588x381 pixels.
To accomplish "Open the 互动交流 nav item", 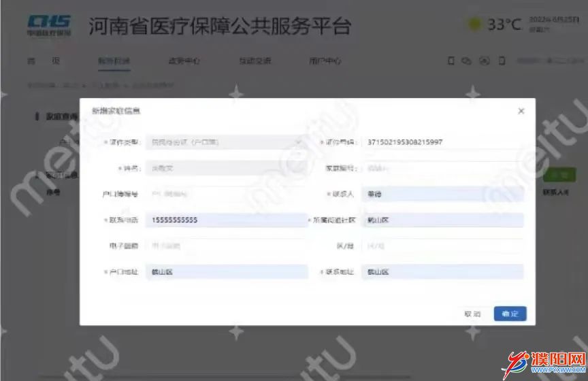I will click(255, 61).
